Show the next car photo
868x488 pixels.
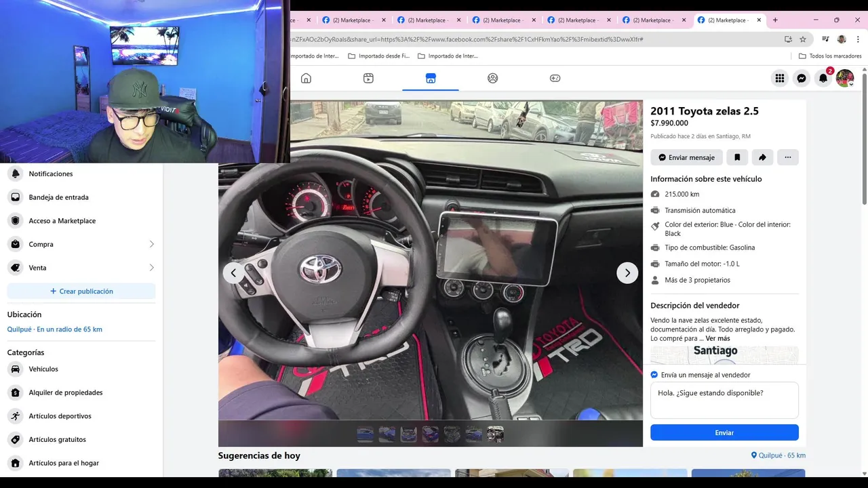[627, 273]
